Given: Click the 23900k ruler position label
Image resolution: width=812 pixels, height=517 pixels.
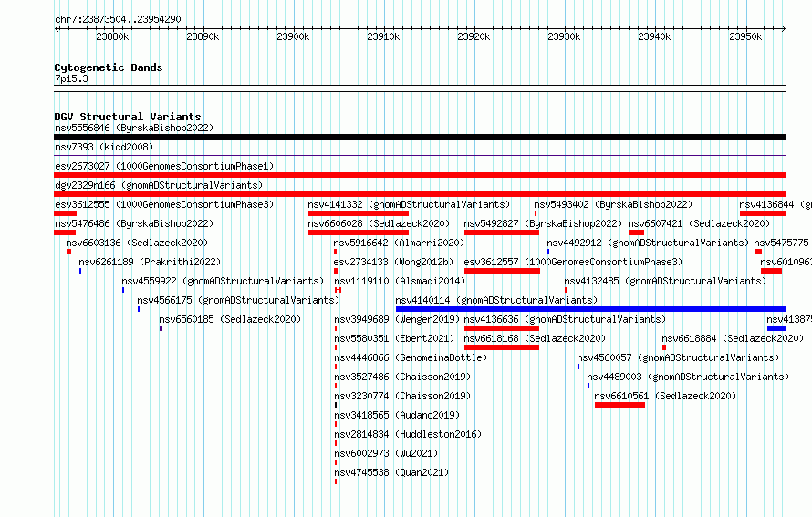Looking at the screenshot, I should coord(293,36).
